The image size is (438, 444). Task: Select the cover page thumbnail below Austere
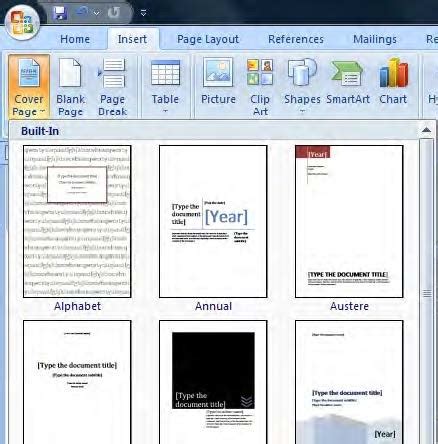pos(349,382)
